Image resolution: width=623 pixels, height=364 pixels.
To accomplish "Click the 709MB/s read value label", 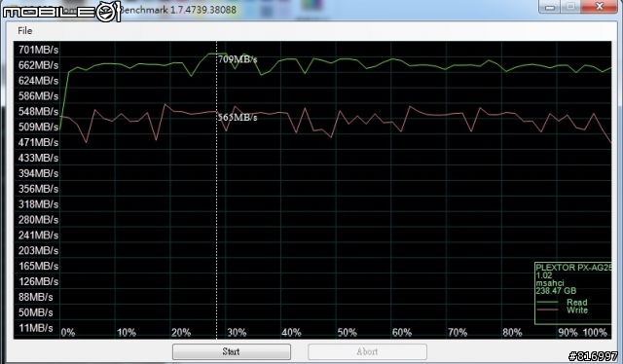I will pyautogui.click(x=238, y=59).
